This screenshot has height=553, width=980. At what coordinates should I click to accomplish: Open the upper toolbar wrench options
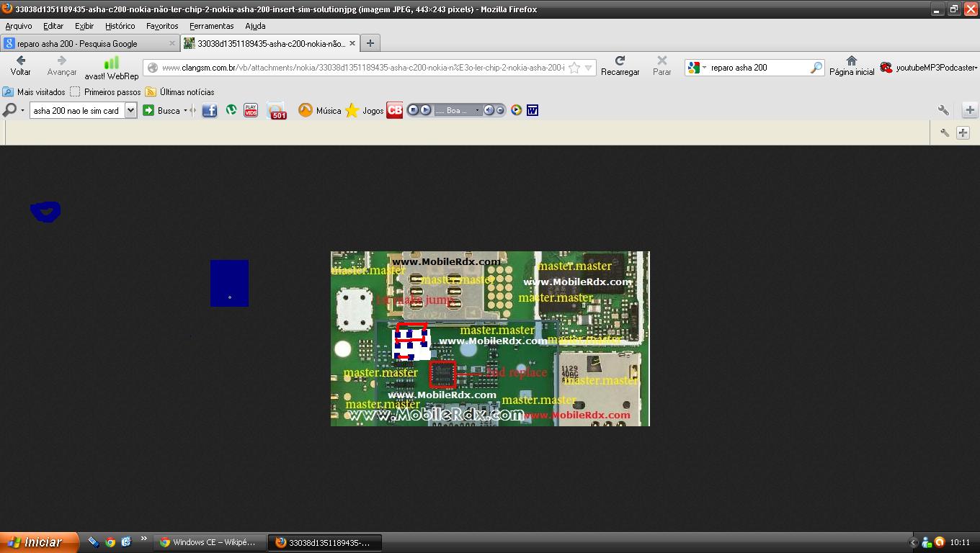pyautogui.click(x=943, y=110)
